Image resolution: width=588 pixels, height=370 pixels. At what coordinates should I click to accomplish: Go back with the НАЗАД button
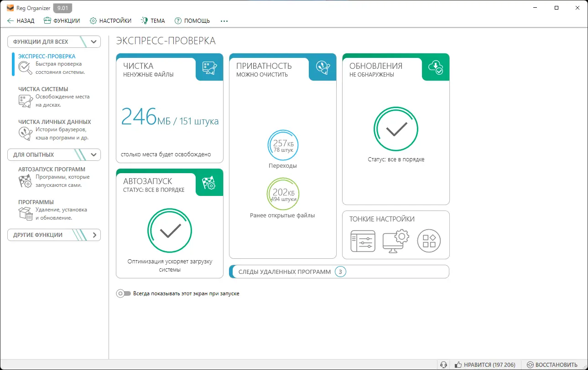pos(21,21)
